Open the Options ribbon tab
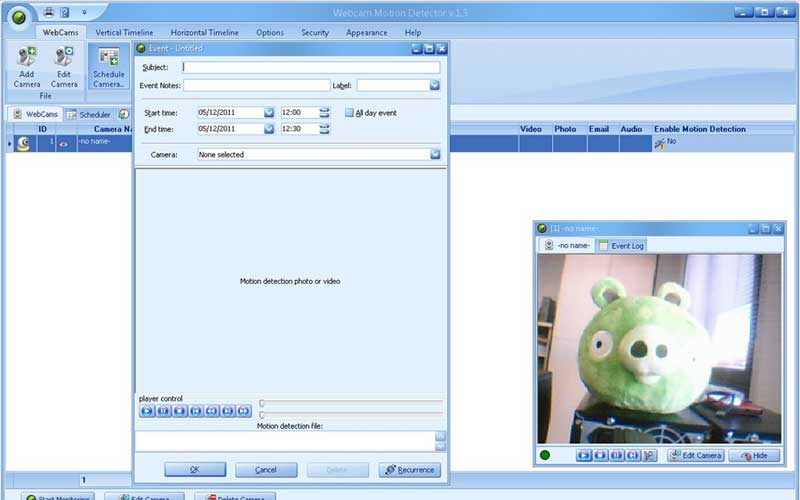This screenshot has height=500, width=800. point(270,32)
